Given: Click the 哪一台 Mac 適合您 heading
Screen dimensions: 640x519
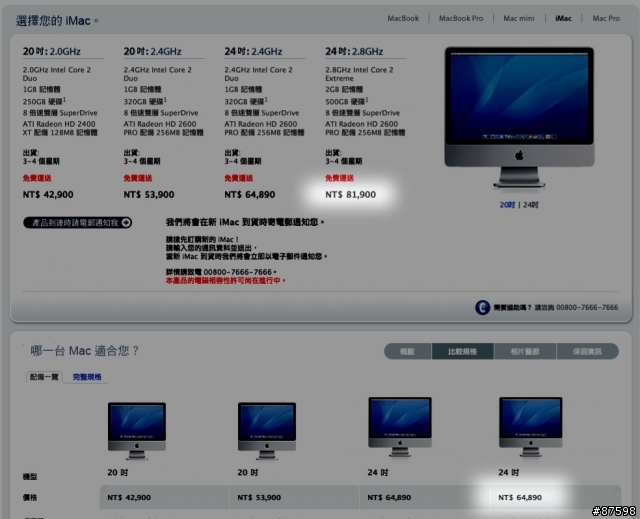Looking at the screenshot, I should 84,350.
